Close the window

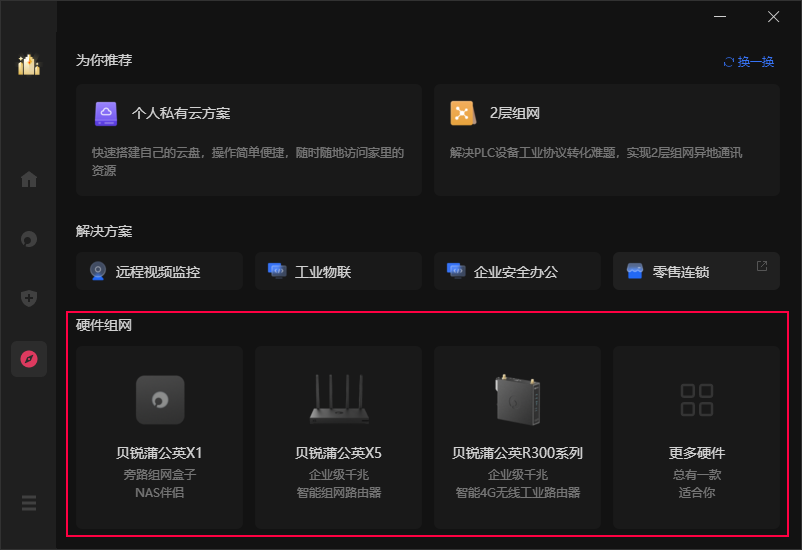773,16
